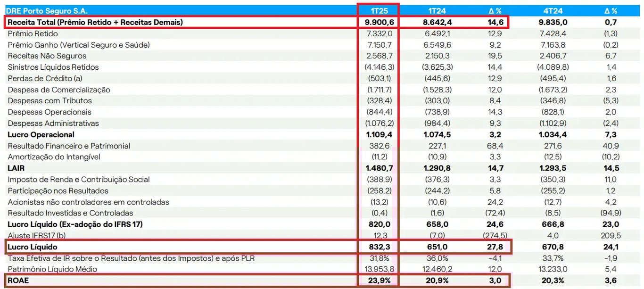Select the 1T24 Lucro Líquido value 651,0

[437, 247]
